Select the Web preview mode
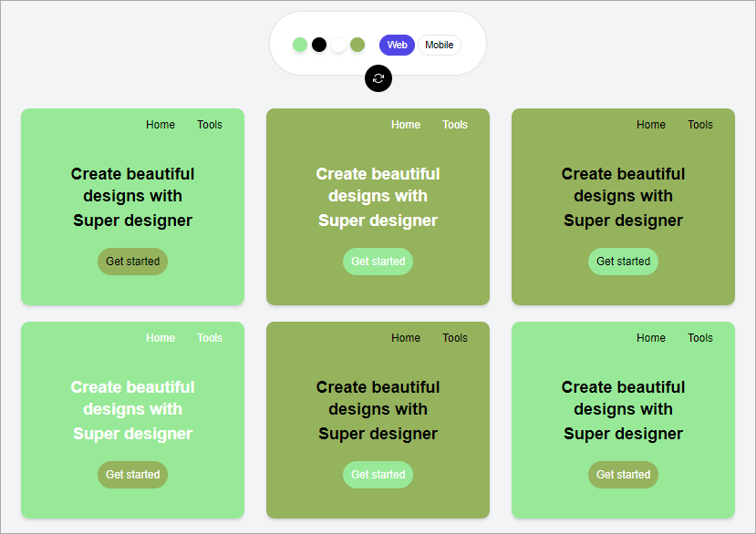 pyautogui.click(x=397, y=44)
